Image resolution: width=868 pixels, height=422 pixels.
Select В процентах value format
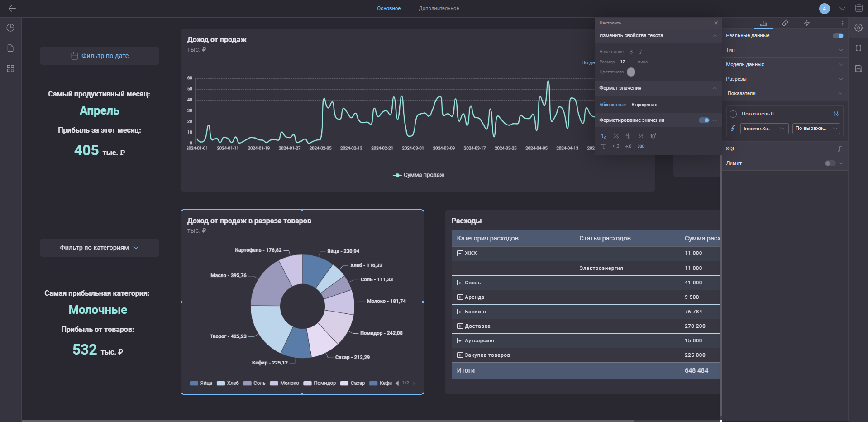tap(644, 105)
